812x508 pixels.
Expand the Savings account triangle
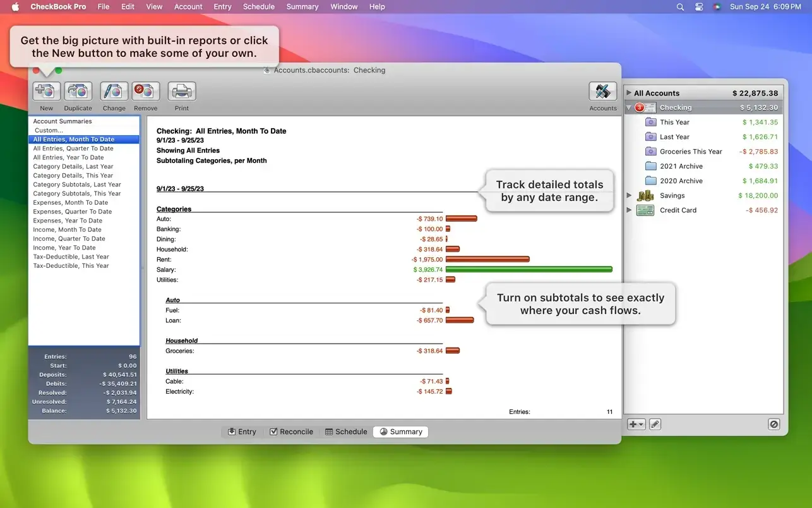pos(629,195)
